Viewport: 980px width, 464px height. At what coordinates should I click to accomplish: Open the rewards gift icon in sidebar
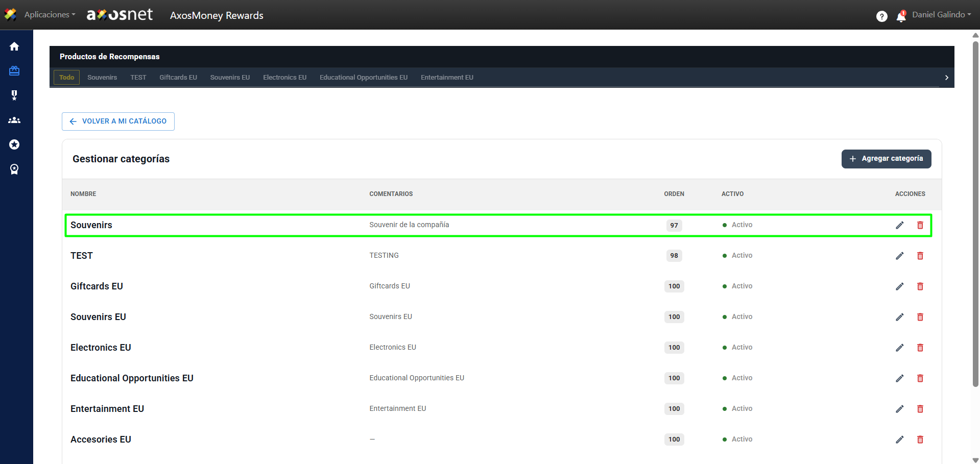pos(14,71)
